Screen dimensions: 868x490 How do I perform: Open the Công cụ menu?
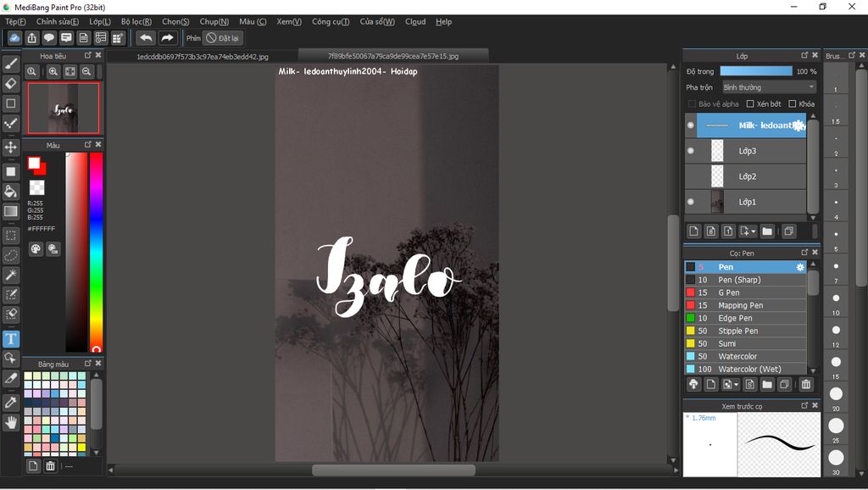[x=331, y=21]
